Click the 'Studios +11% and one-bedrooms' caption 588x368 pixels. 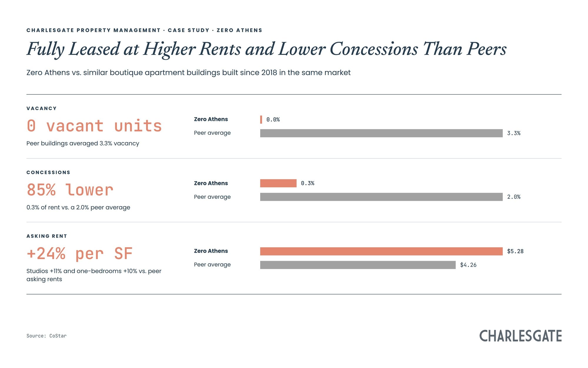tap(94, 275)
